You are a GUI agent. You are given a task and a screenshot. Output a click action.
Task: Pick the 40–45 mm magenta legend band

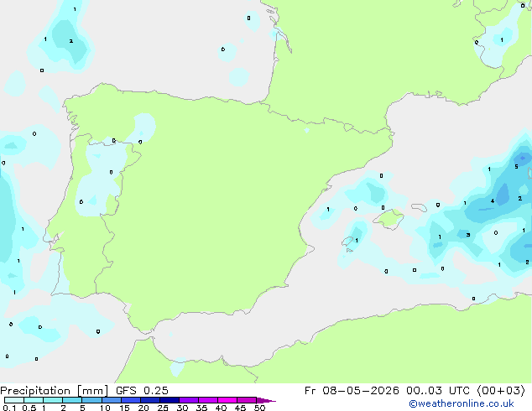coord(227,400)
